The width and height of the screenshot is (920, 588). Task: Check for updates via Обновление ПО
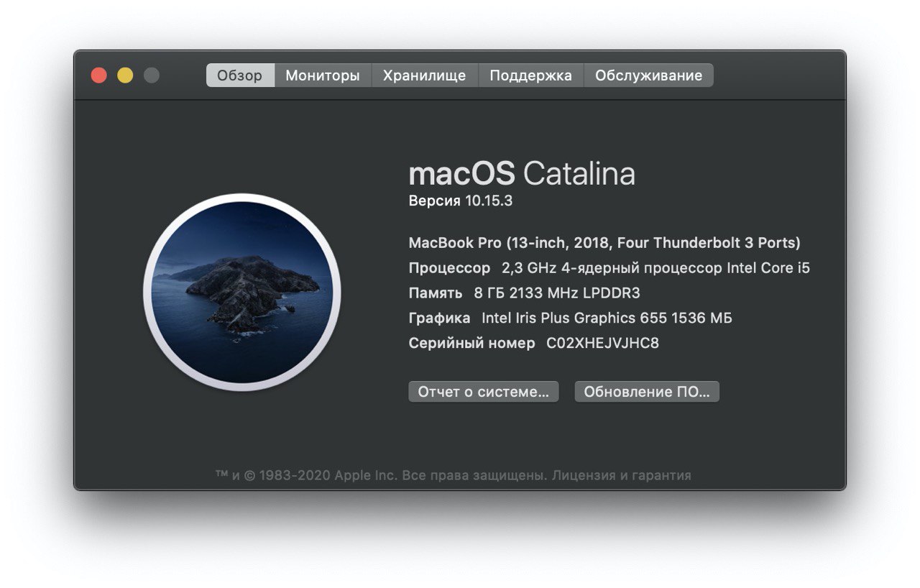647,392
